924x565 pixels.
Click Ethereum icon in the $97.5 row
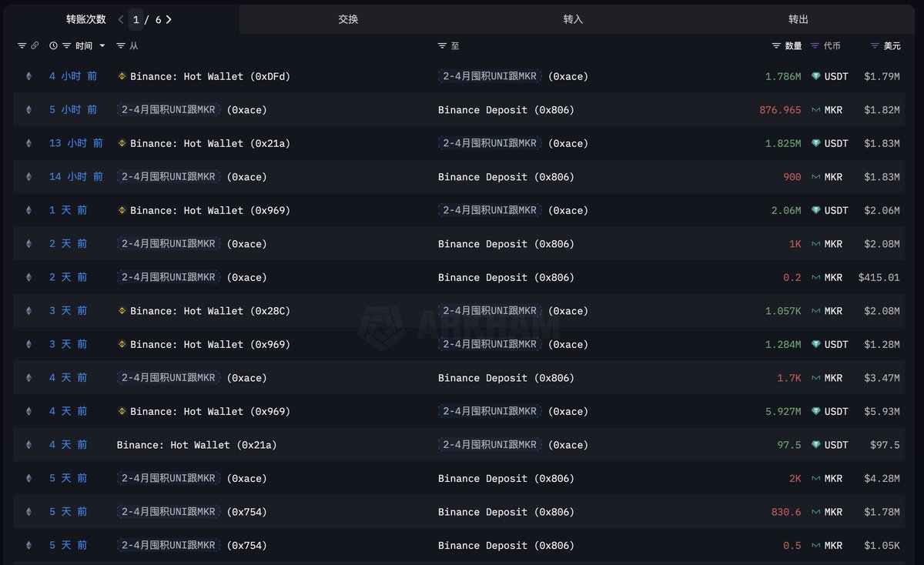(29, 445)
